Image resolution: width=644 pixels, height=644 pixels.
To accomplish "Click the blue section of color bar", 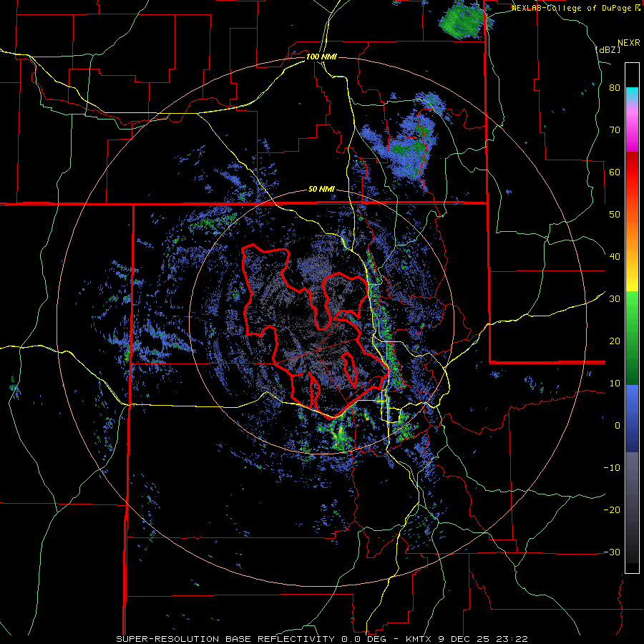I will point(632,419).
